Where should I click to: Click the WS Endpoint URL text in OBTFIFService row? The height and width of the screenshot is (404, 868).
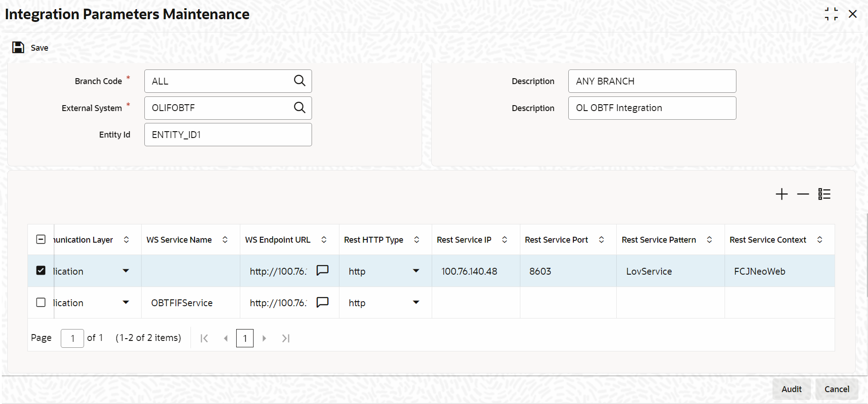click(278, 303)
